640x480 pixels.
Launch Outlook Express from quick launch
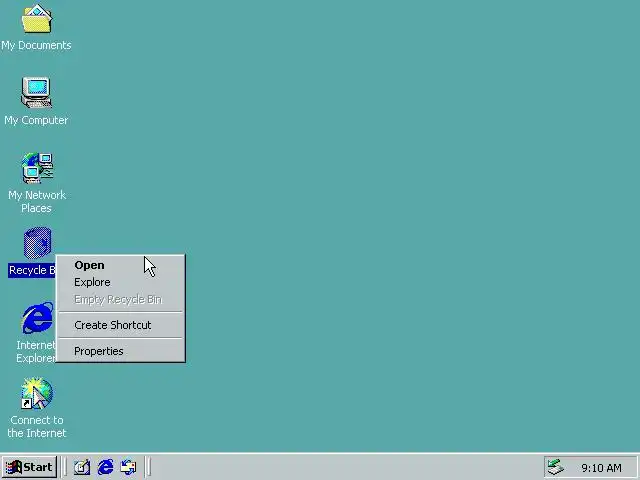129,467
